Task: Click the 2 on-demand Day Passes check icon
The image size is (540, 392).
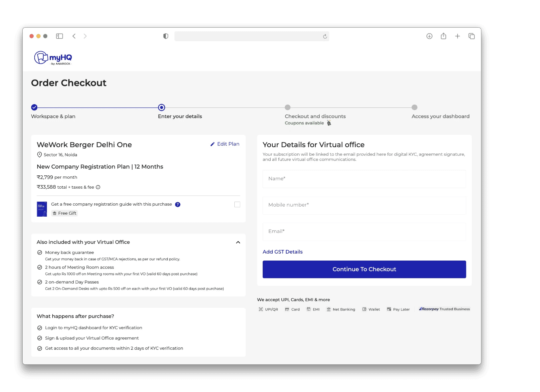Action: (x=40, y=282)
